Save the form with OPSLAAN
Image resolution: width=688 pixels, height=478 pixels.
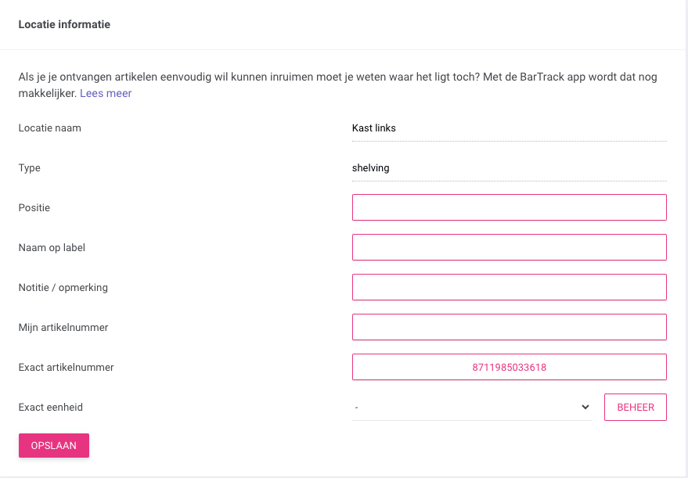[x=54, y=446]
